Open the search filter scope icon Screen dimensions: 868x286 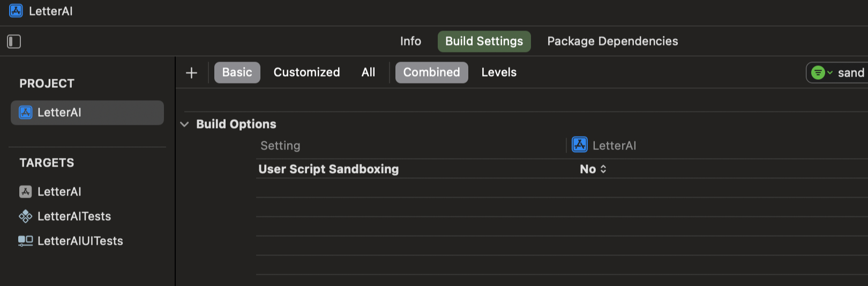(821, 73)
